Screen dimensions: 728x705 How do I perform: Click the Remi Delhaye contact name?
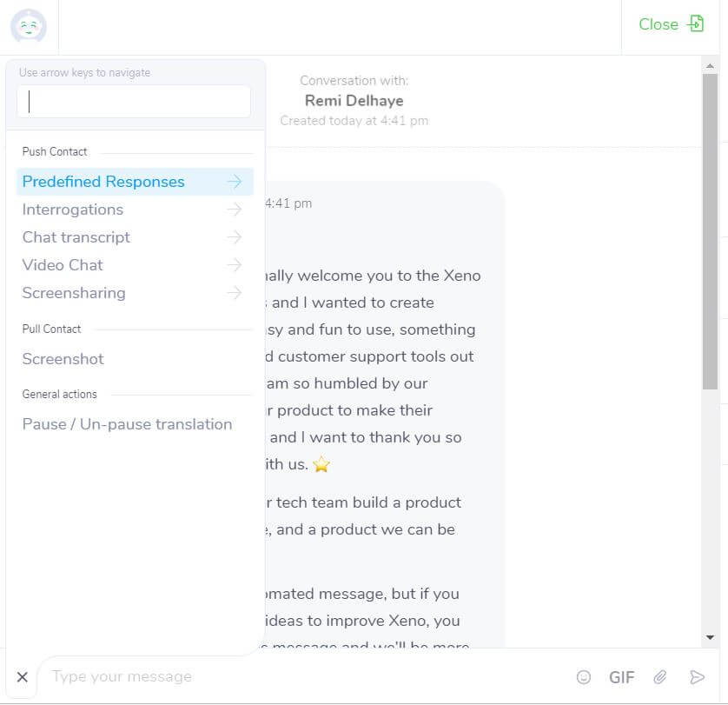click(354, 101)
